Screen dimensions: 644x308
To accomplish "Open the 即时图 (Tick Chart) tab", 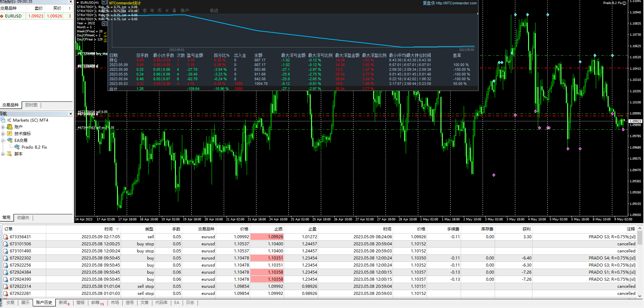I will tap(31, 105).
